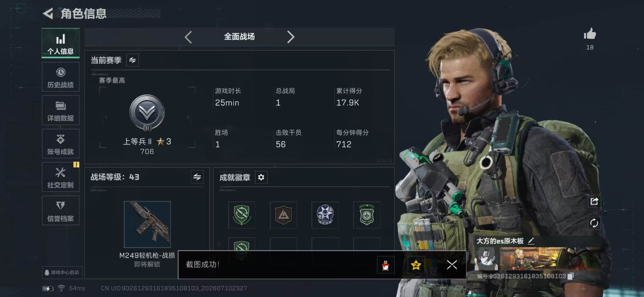Rotate the character model using the refresh icon
This screenshot has height=297, width=644.
coord(594,223)
